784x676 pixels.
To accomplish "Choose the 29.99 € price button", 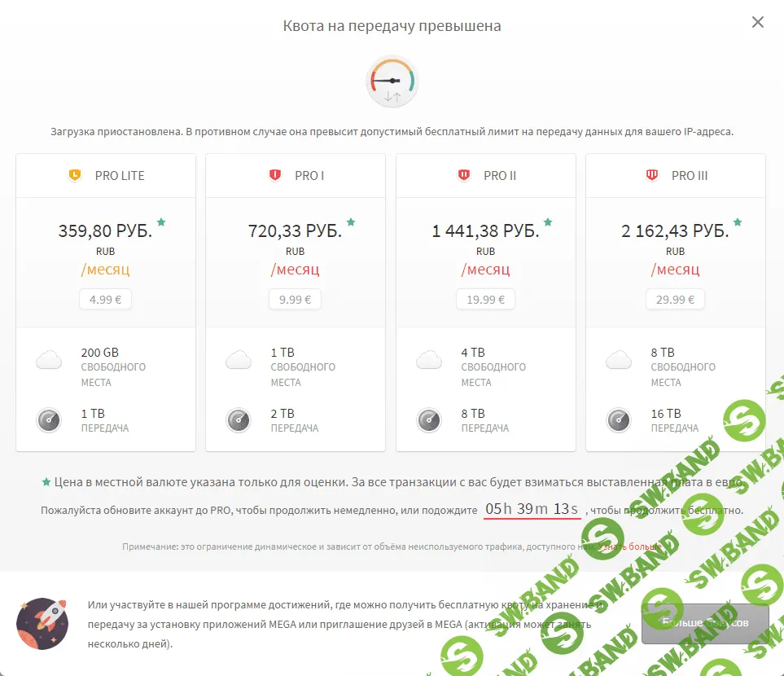I will tap(675, 299).
